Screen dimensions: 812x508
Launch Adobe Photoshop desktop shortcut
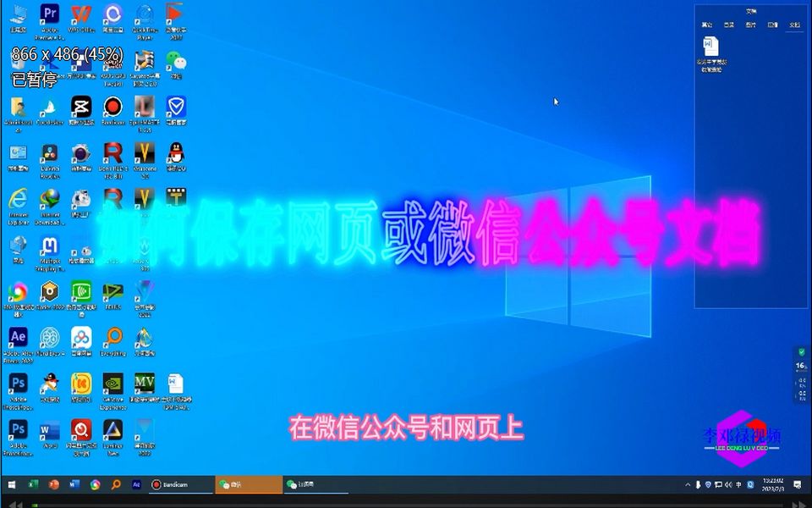point(19,383)
